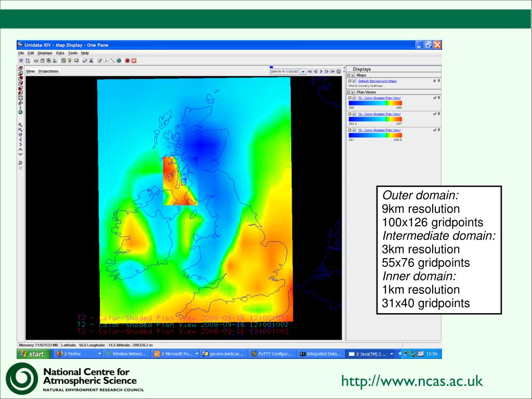532x399 pixels.
Task: Click the home icon in main toolbar
Action: (21, 61)
